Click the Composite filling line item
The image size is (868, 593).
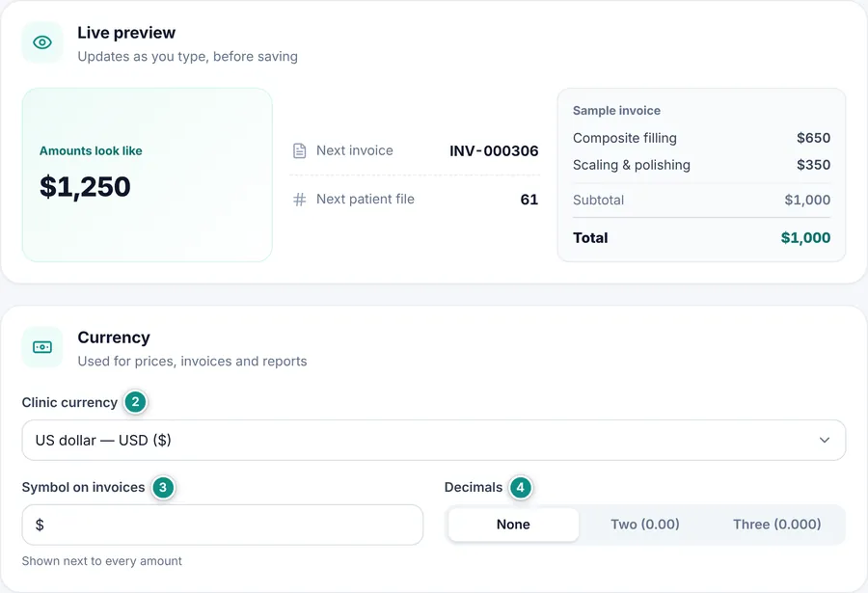625,138
